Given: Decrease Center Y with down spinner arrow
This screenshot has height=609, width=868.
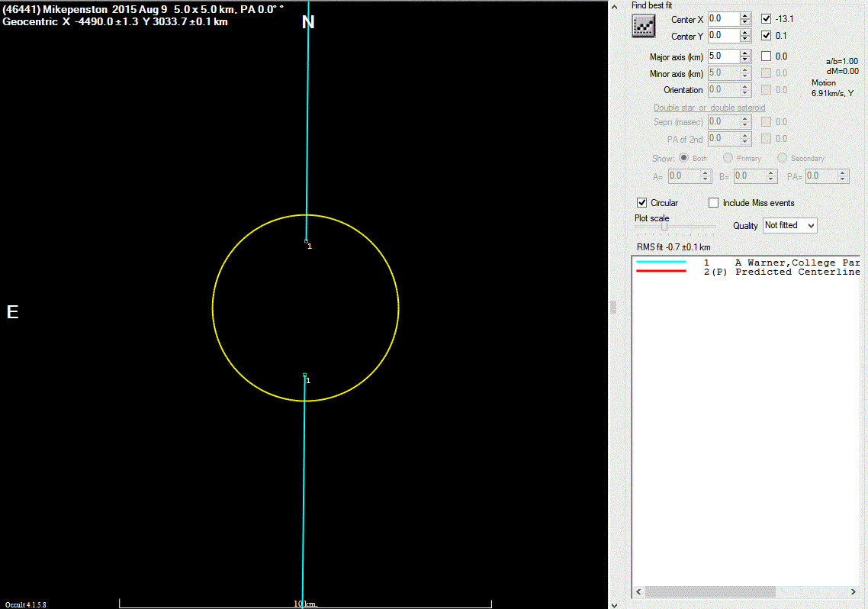Looking at the screenshot, I should pyautogui.click(x=745, y=40).
